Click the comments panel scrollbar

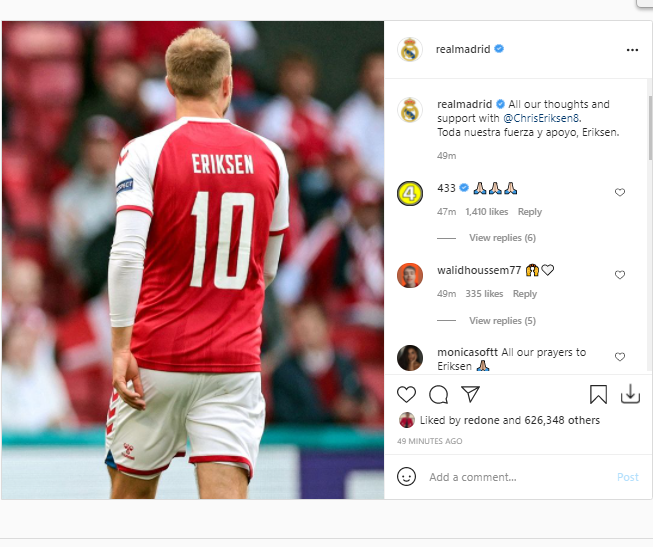tap(650, 120)
